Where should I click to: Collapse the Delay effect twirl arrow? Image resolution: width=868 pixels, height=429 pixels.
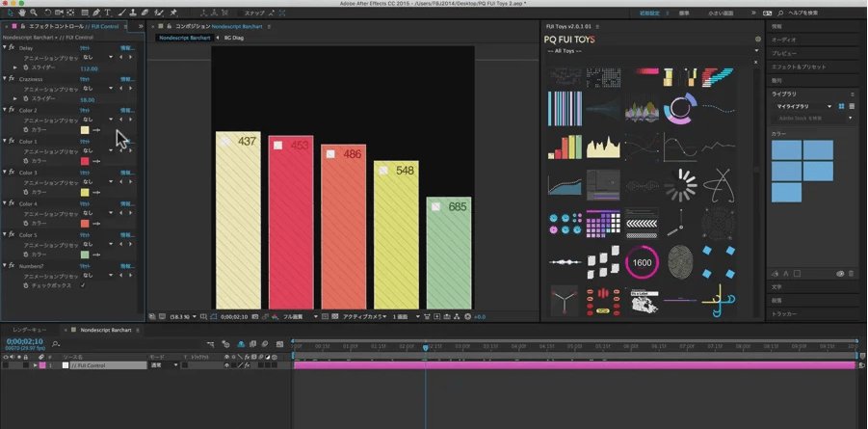[5, 47]
